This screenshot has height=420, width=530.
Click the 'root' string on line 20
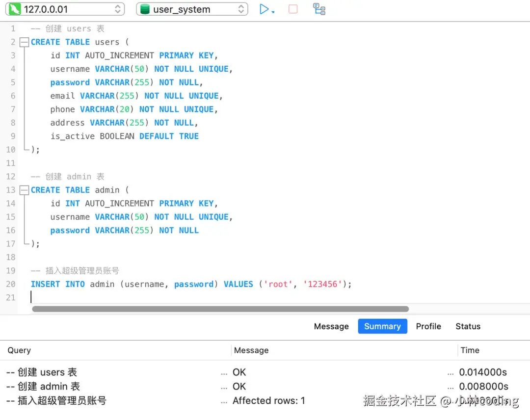pos(278,284)
